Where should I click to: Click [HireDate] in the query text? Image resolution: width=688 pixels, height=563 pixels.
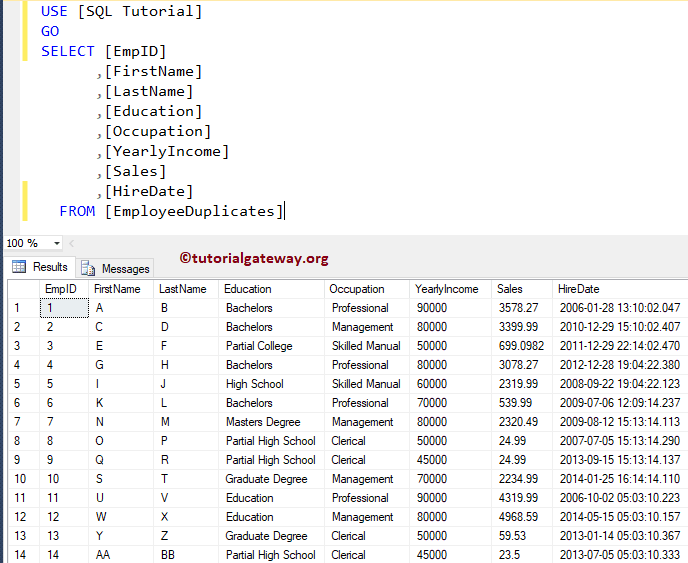pos(149,191)
